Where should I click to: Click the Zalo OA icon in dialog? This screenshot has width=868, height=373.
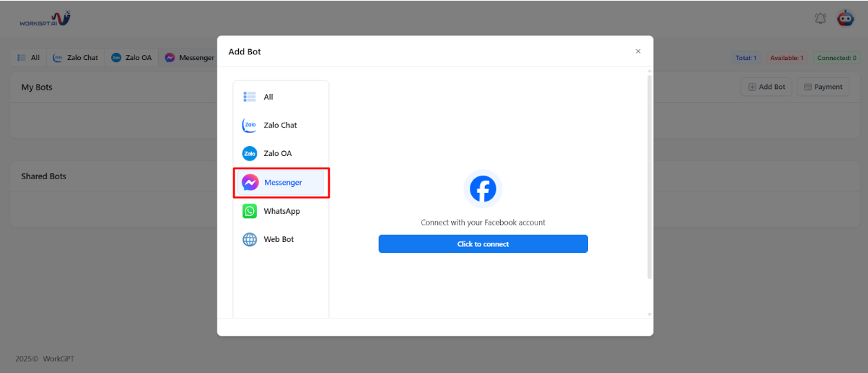click(250, 153)
